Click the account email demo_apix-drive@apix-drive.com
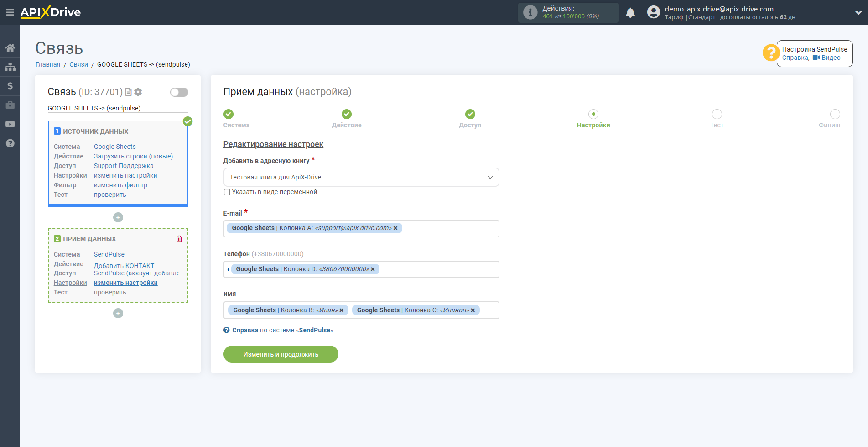Image resolution: width=868 pixels, height=447 pixels. pyautogui.click(x=719, y=9)
